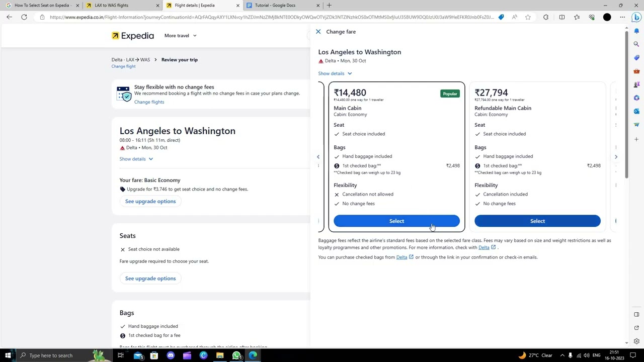Open the Bing Copilot sidebar button
Screen dimensions: 644x362
[x=636, y=17]
